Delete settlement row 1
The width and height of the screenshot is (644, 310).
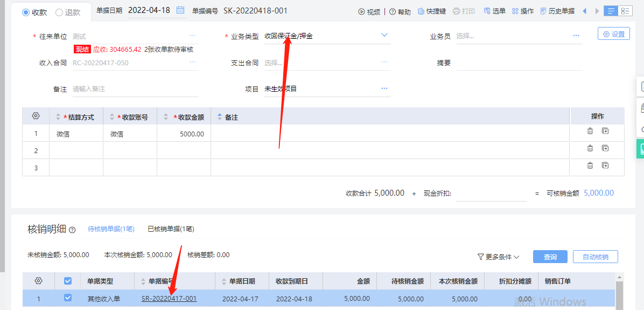click(x=590, y=131)
